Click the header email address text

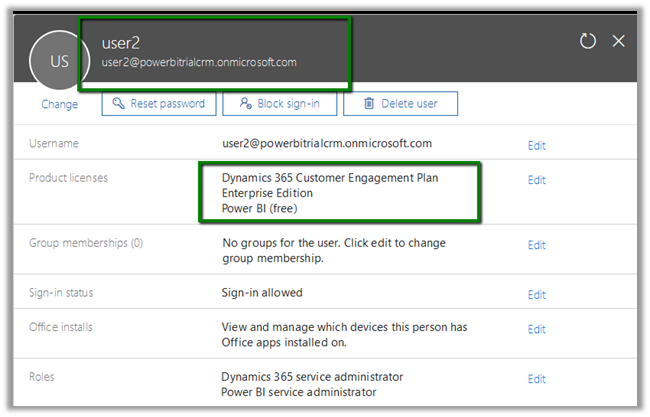(x=199, y=62)
